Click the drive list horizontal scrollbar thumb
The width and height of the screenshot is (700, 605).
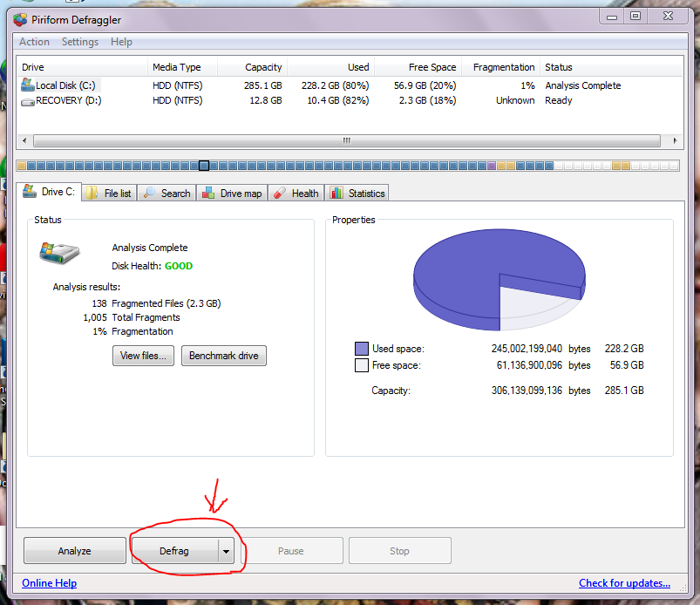point(347,140)
